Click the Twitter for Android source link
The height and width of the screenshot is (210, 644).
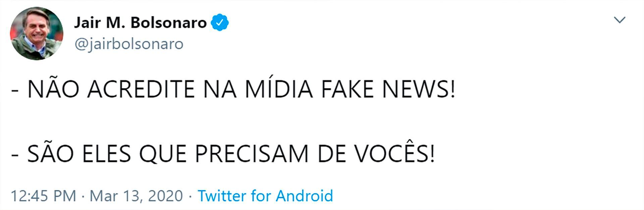265,196
